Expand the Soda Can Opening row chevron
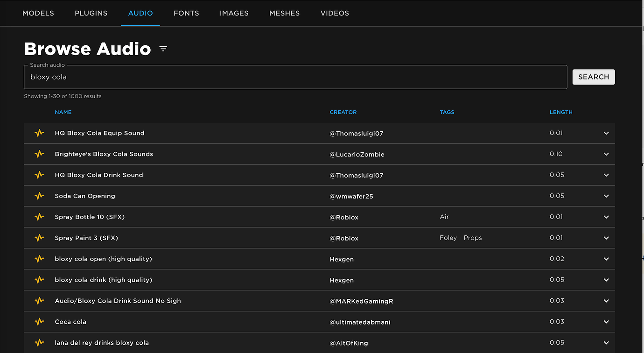644x353 pixels. click(606, 196)
